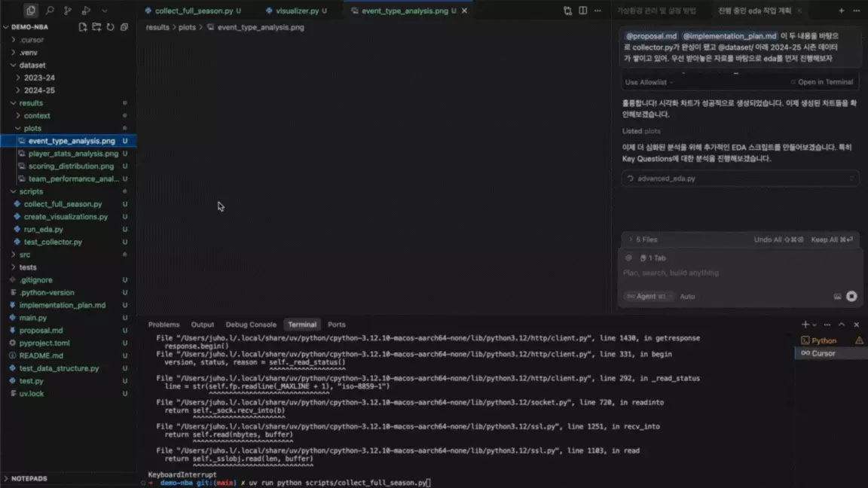This screenshot has width=868, height=488.
Task: Expand the context folder
Action: [x=18, y=116]
